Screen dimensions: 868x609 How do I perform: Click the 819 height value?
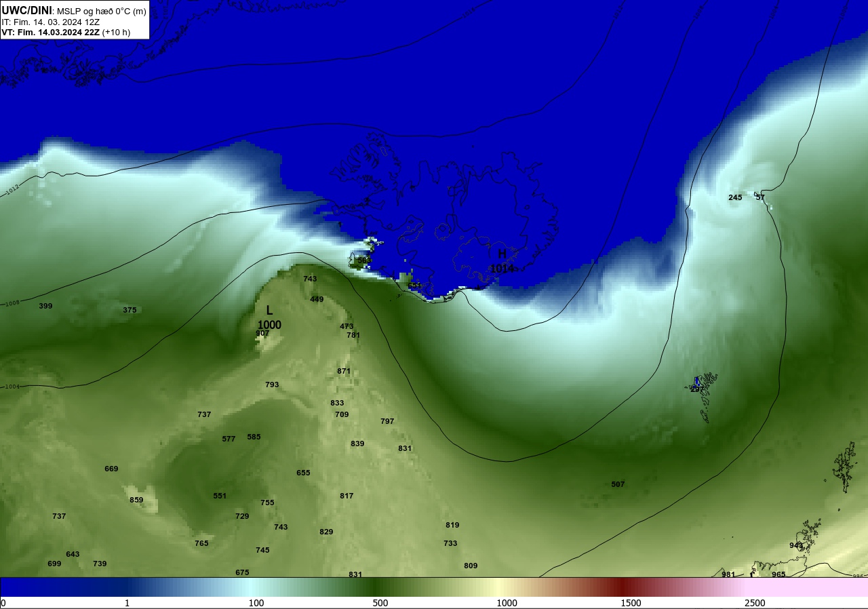coord(452,525)
